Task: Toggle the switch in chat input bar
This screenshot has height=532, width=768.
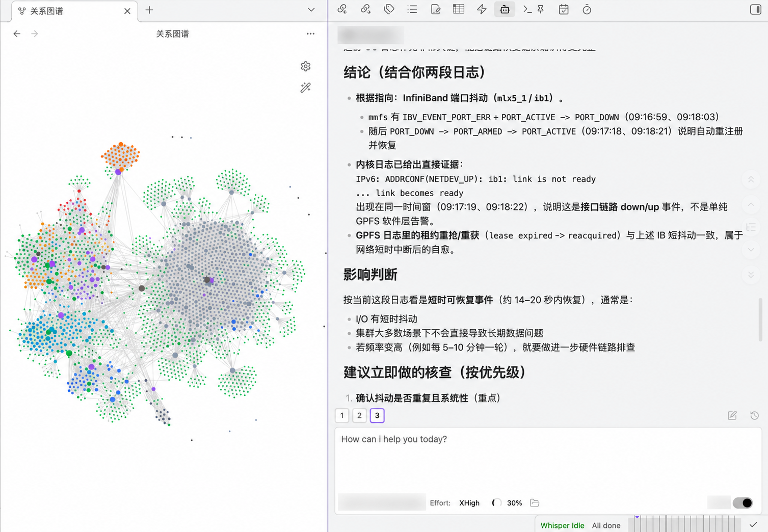Action: pyautogui.click(x=743, y=503)
